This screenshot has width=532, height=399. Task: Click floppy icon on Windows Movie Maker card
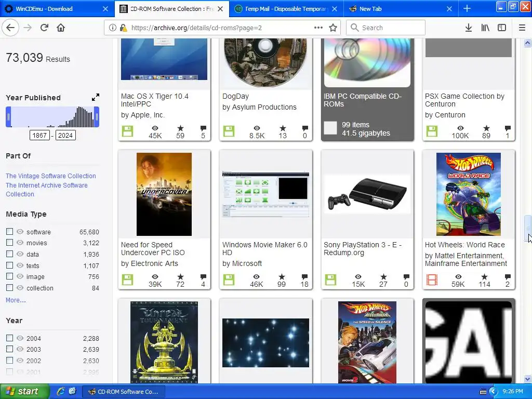229,280
